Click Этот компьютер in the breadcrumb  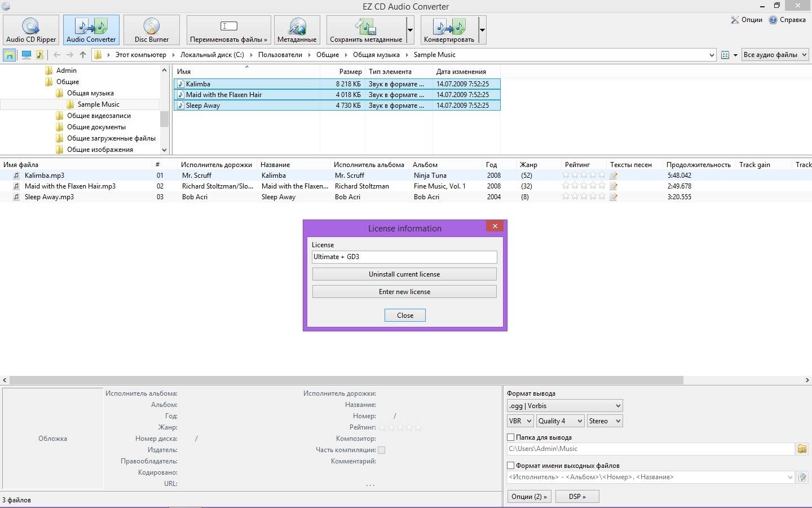click(x=141, y=55)
